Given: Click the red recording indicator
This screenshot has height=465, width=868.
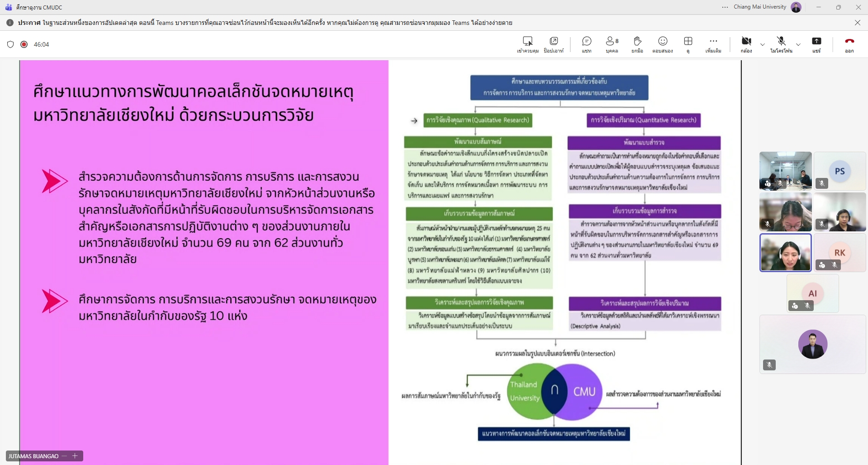Looking at the screenshot, I should point(24,44).
